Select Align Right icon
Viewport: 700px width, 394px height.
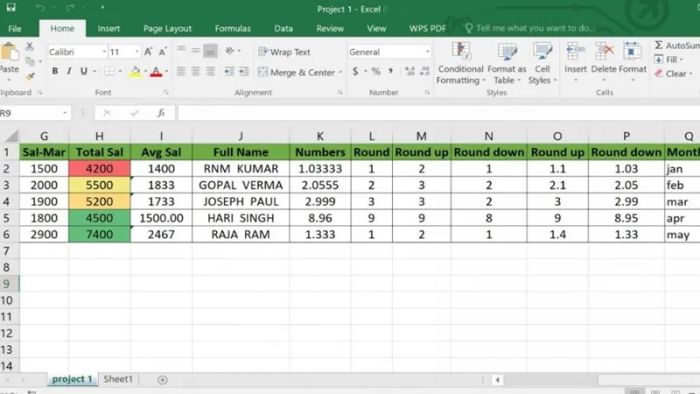click(x=210, y=71)
